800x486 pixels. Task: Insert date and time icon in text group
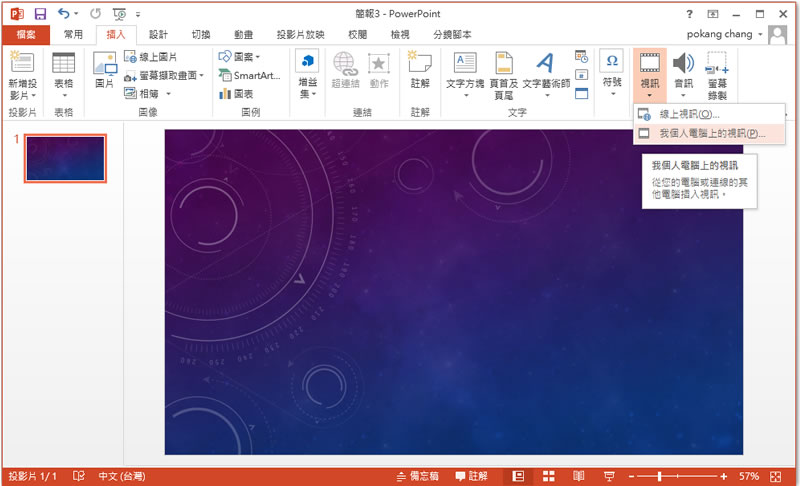pos(581,56)
